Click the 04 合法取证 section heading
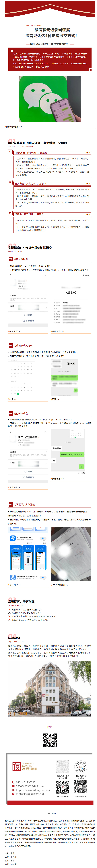The width and height of the screenshot is (97, 868). [22, 504]
